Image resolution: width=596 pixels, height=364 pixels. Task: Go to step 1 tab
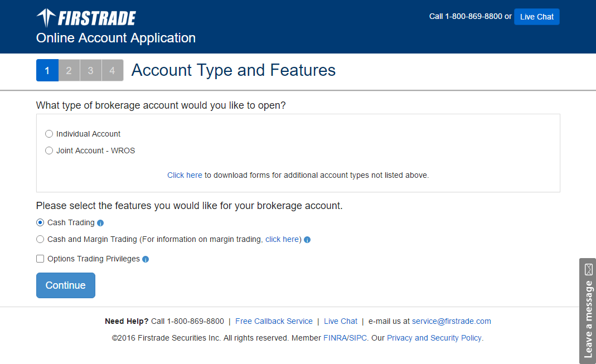pos(47,71)
